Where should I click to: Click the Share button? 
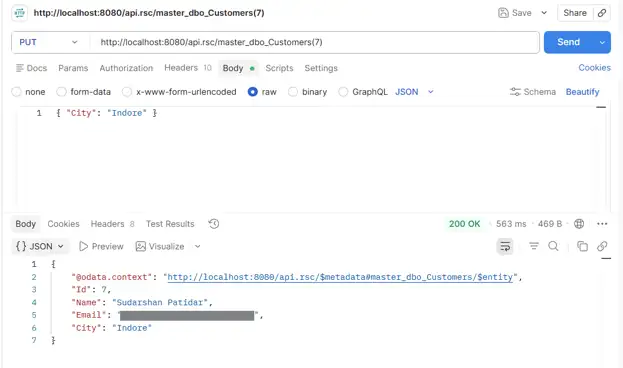(575, 13)
